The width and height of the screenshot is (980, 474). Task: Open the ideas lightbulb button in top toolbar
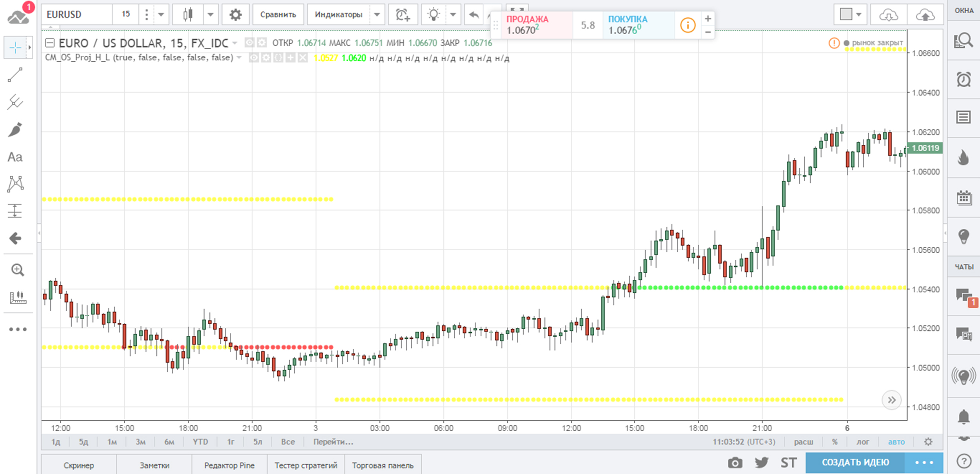[434, 15]
